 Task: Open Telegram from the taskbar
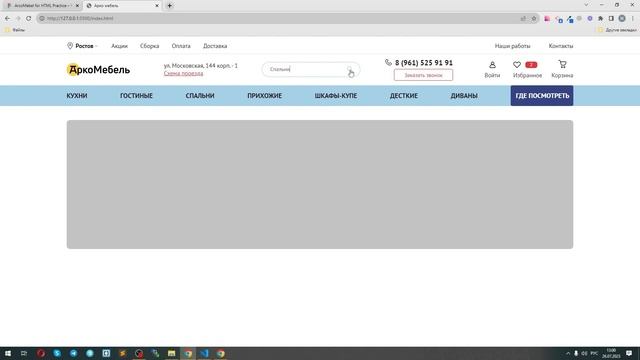click(x=73, y=353)
